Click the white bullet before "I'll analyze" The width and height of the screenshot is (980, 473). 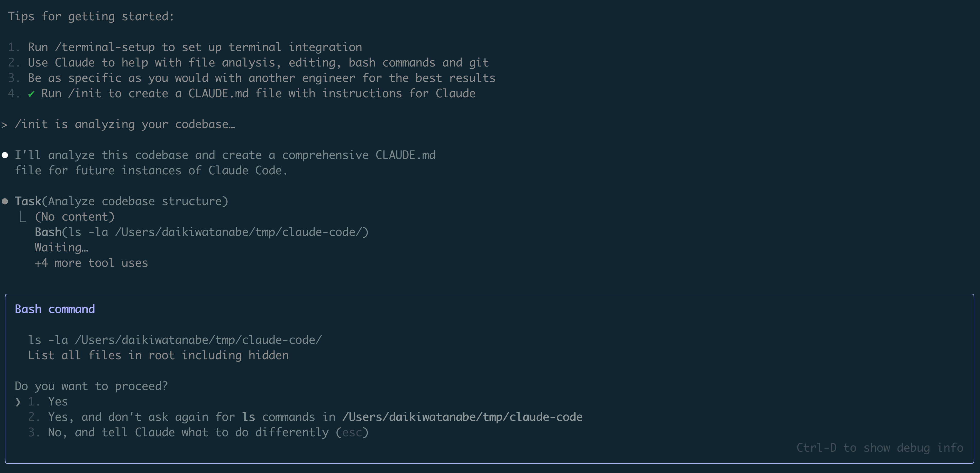[5, 155]
